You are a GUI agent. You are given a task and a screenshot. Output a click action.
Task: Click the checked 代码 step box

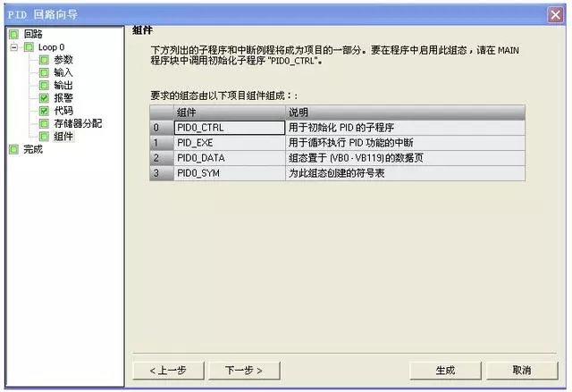click(x=44, y=111)
